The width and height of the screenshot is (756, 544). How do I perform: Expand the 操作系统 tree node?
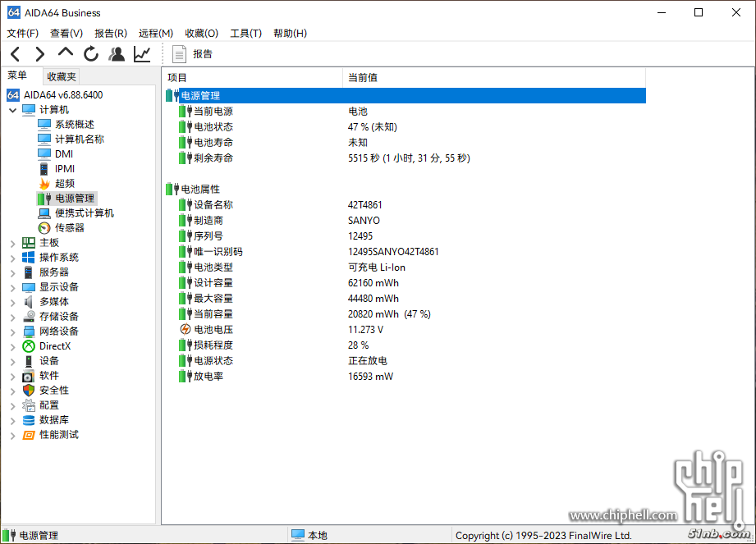coord(13,258)
